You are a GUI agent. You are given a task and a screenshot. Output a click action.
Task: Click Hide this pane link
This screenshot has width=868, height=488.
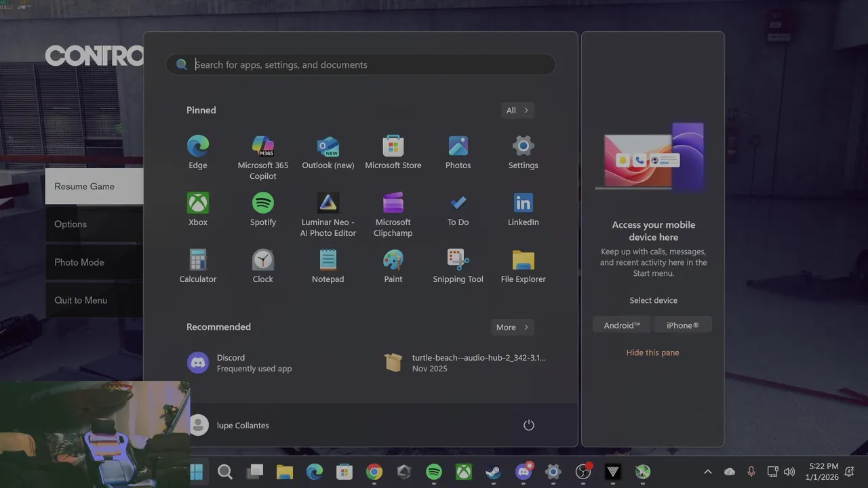[x=652, y=352]
